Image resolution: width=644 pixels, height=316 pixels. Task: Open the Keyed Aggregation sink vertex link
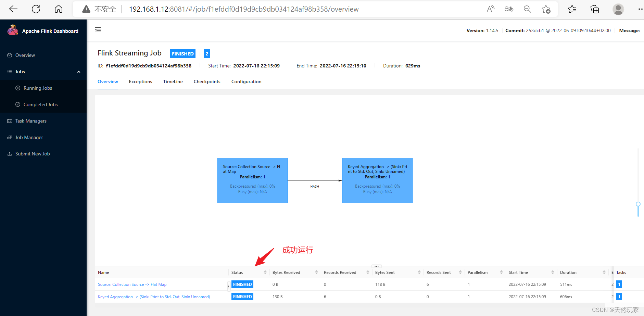154,297
